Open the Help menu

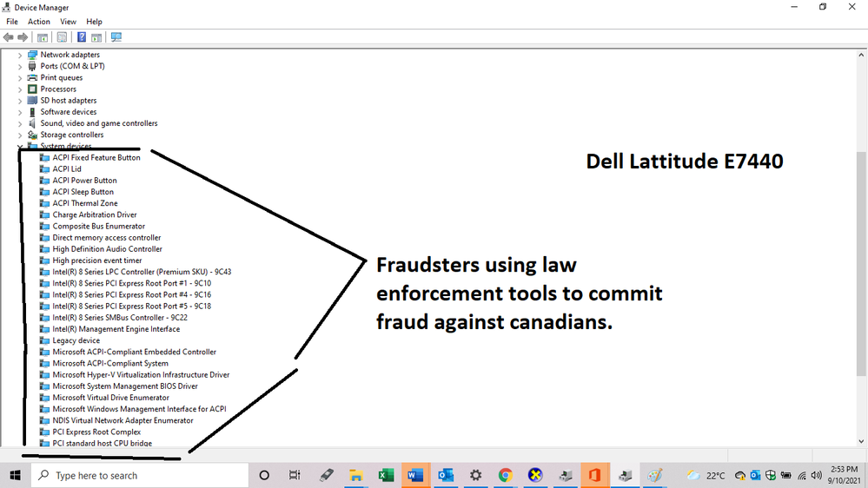[x=94, y=22]
